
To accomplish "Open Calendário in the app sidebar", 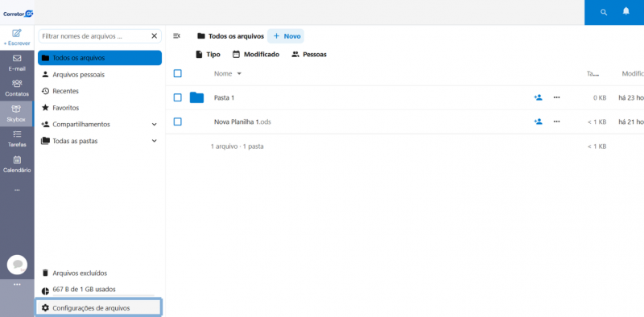I will coord(17,164).
